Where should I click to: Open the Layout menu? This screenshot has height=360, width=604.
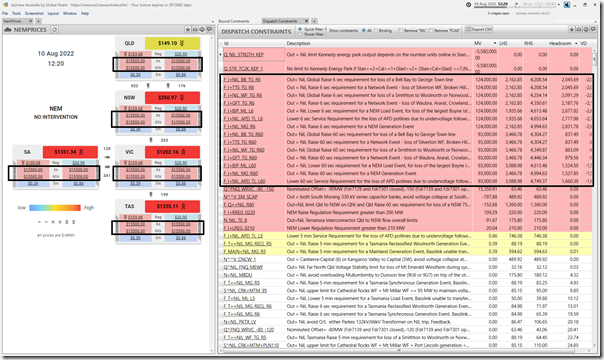click(x=53, y=13)
